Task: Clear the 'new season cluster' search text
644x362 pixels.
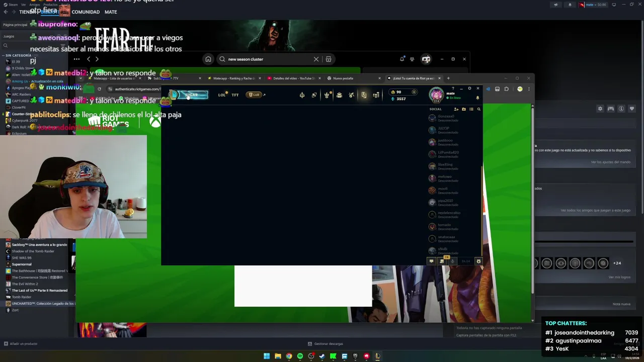Action: (x=316, y=59)
